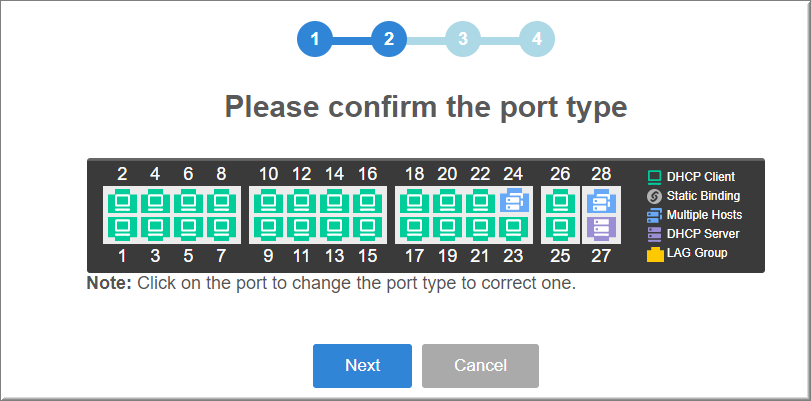Click the Next button

click(x=363, y=366)
